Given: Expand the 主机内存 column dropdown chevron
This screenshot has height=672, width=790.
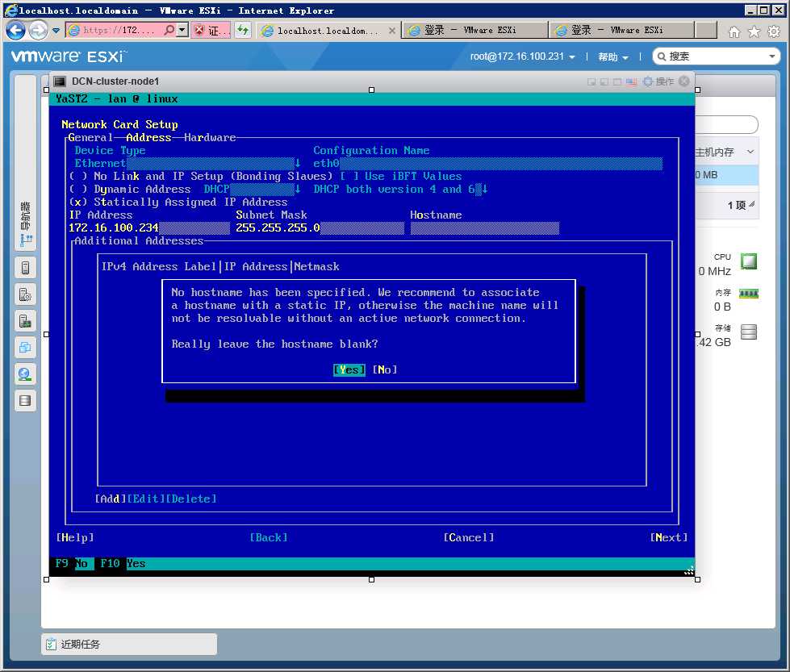Looking at the screenshot, I should pyautogui.click(x=750, y=152).
